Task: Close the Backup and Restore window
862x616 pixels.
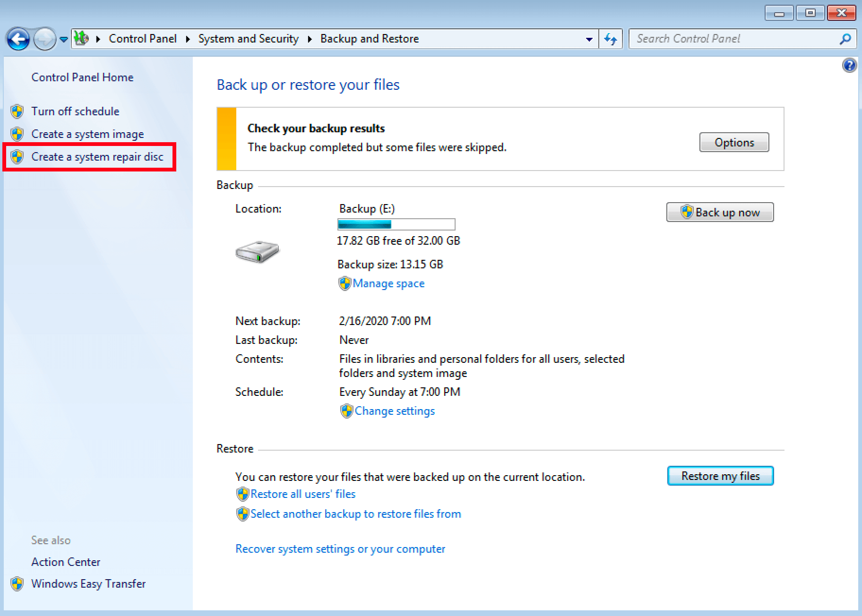Action: click(841, 13)
